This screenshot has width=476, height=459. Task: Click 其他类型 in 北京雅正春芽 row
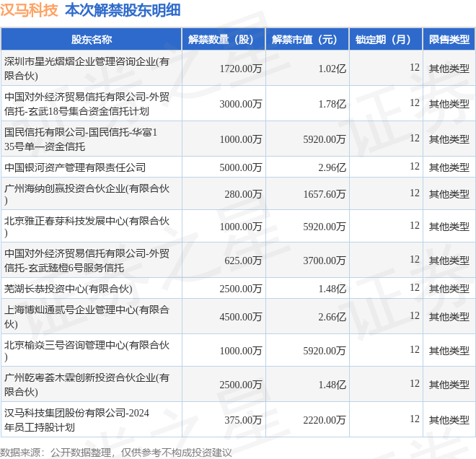[449, 227]
